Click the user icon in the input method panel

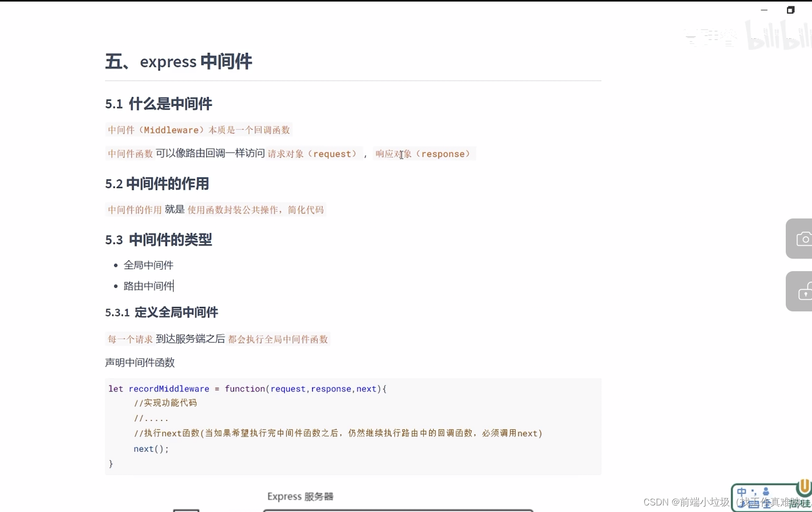tap(765, 491)
